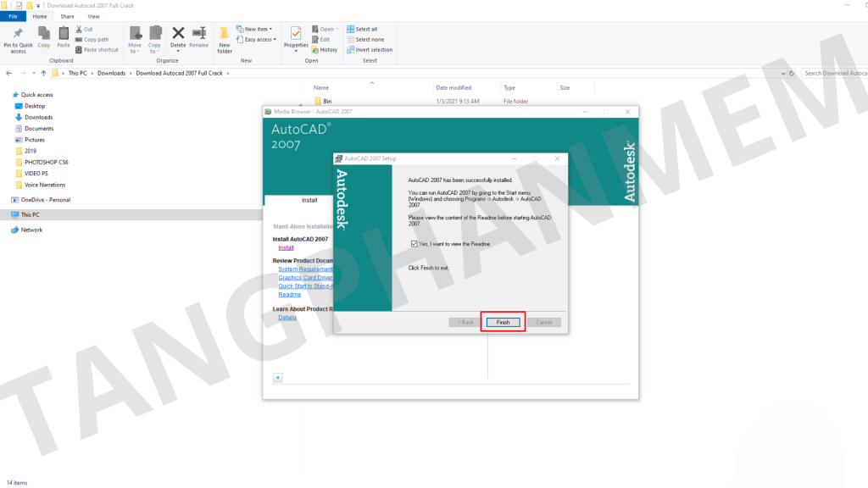Select Downloads in the navigation pane
Image resolution: width=868 pixels, height=488 pixels.
point(38,117)
